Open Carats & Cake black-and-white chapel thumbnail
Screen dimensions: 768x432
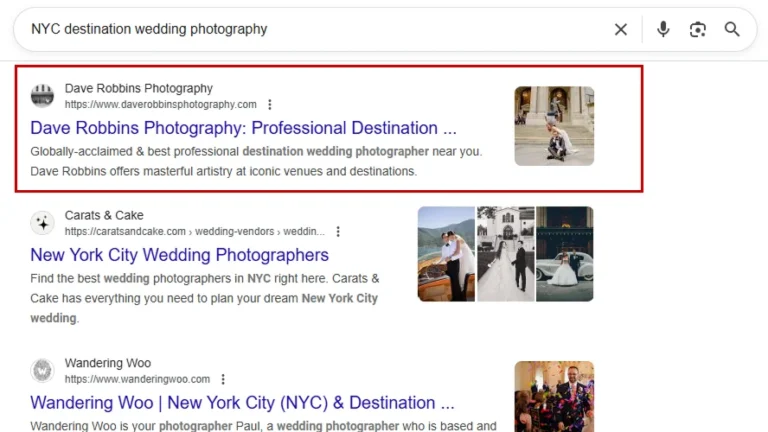coord(505,254)
